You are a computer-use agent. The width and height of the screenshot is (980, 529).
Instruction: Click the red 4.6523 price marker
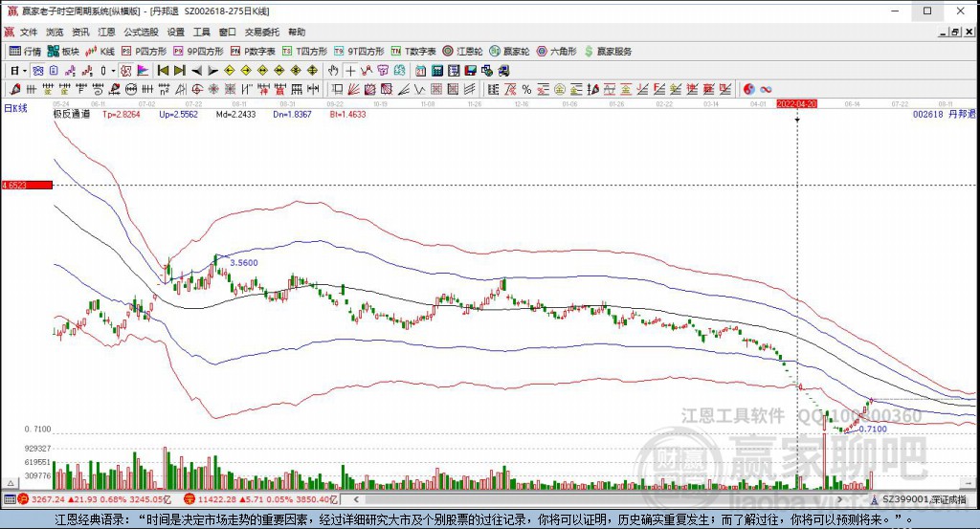coord(27,185)
